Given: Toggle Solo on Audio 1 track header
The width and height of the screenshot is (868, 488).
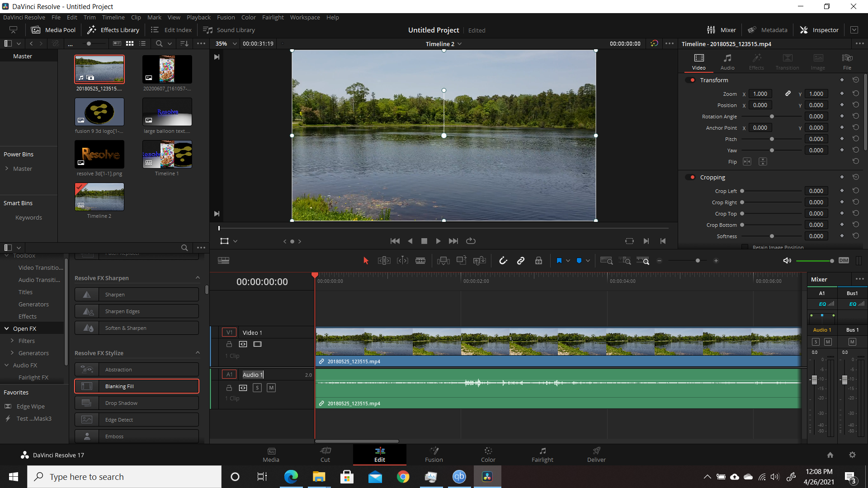Looking at the screenshot, I should 257,388.
